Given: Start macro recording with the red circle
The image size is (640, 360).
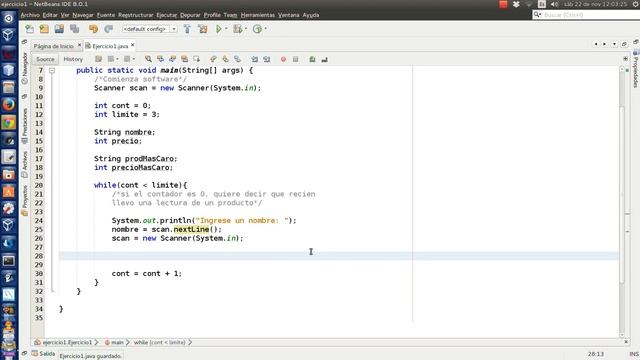Looking at the screenshot, I should click(x=283, y=59).
